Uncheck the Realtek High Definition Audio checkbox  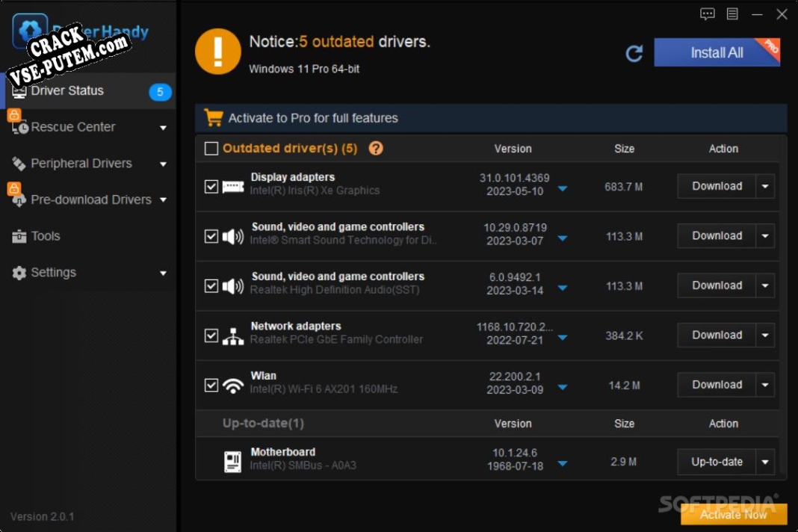211,286
